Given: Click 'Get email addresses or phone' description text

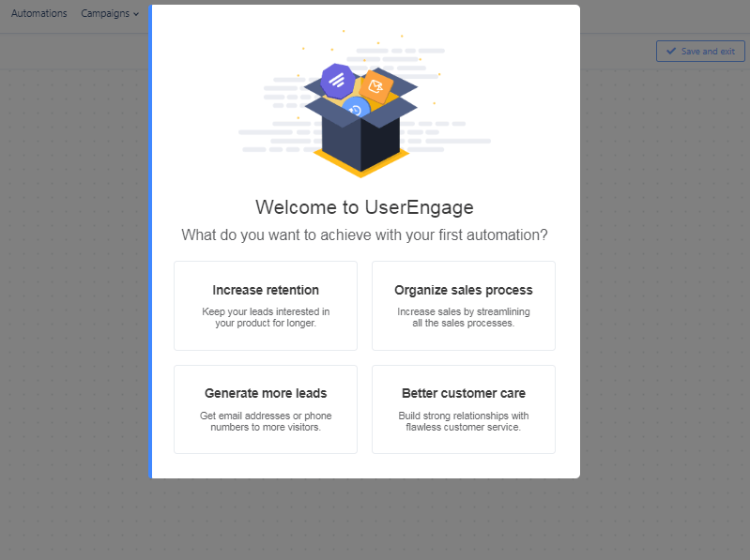Looking at the screenshot, I should 266,421.
